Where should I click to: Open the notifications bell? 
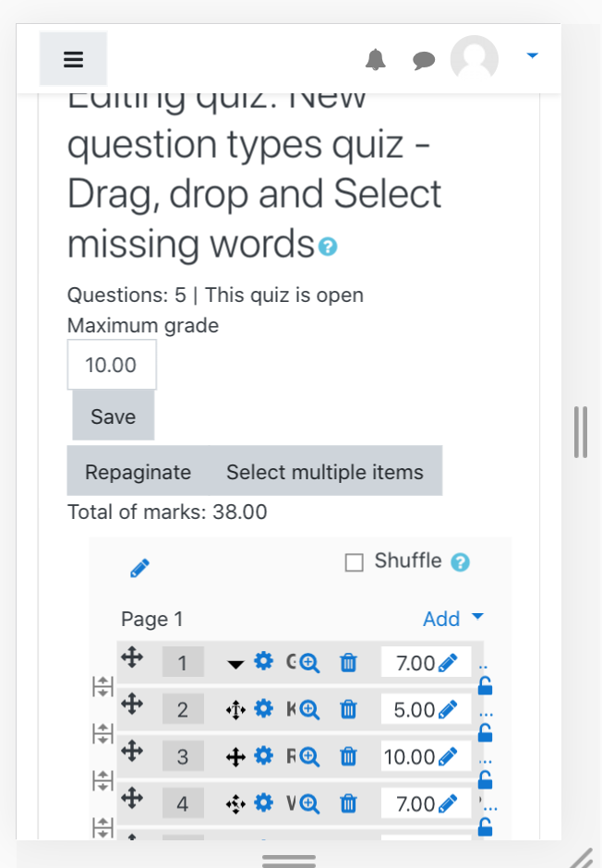click(375, 59)
